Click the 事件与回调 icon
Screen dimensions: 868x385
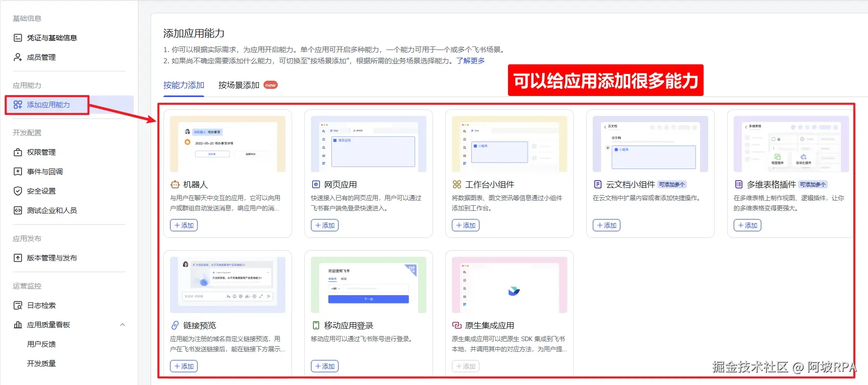point(18,172)
